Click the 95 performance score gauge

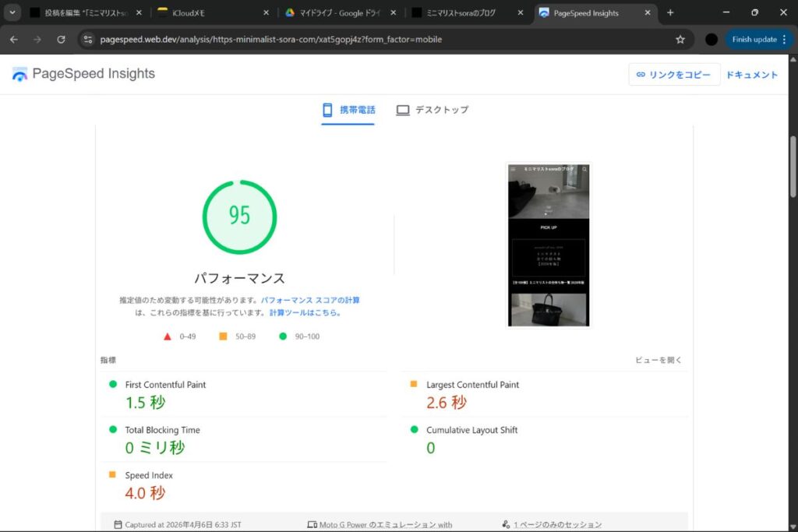[x=239, y=216]
